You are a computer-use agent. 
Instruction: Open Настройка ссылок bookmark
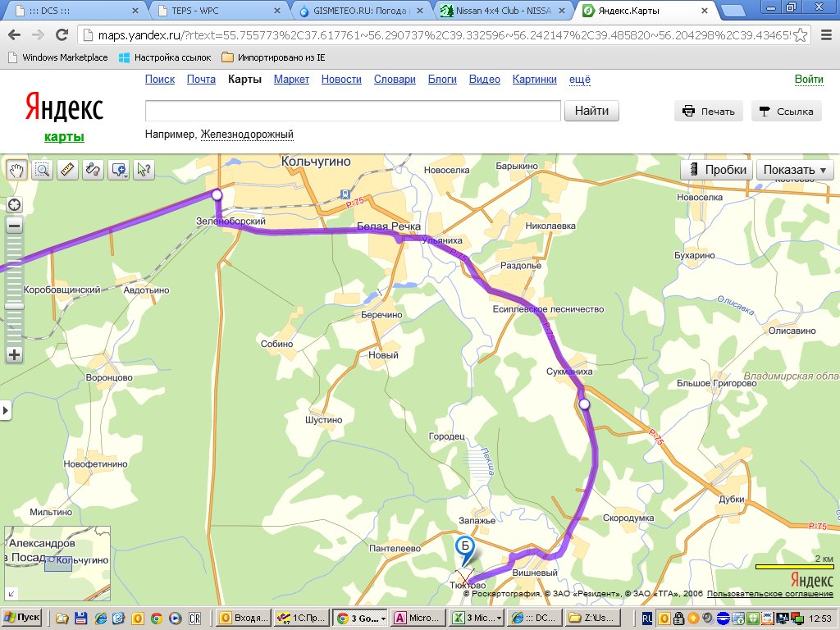pos(165,57)
